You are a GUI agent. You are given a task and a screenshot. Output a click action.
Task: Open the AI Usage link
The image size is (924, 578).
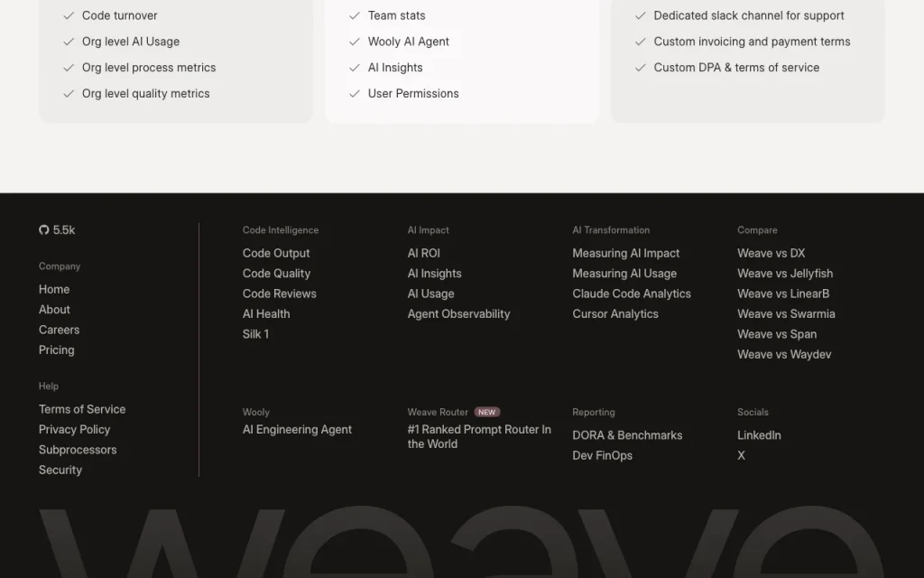tap(430, 294)
